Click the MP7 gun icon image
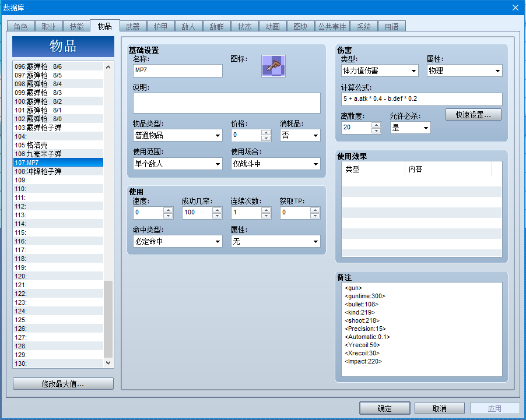Viewport: 526px width, 420px height. pyautogui.click(x=273, y=66)
